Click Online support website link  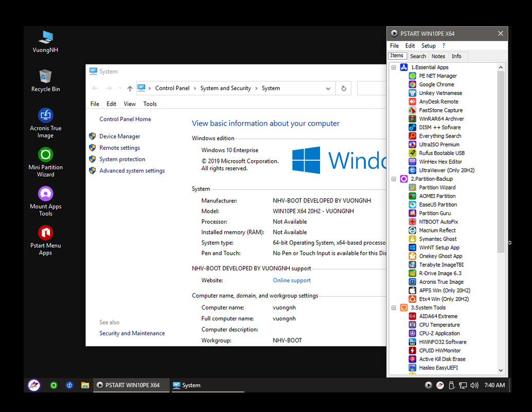(291, 280)
